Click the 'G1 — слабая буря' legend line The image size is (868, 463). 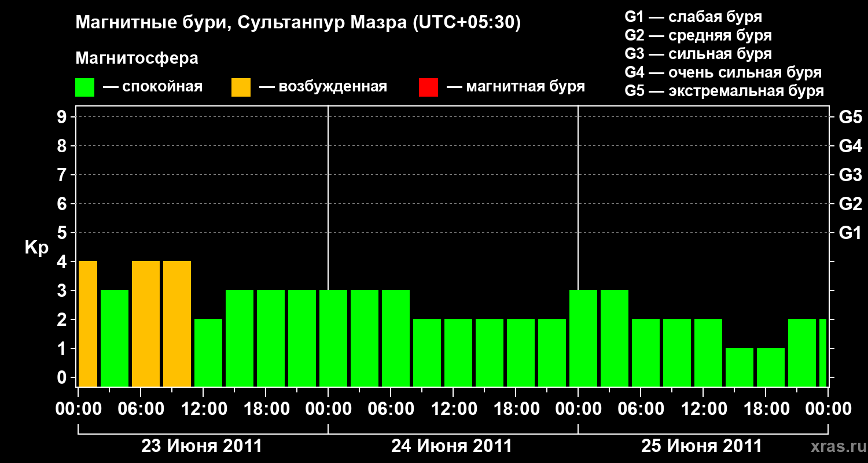click(693, 17)
